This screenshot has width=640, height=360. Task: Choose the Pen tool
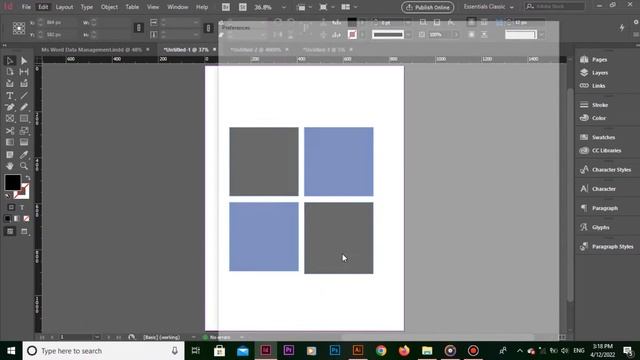pyautogui.click(x=10, y=107)
